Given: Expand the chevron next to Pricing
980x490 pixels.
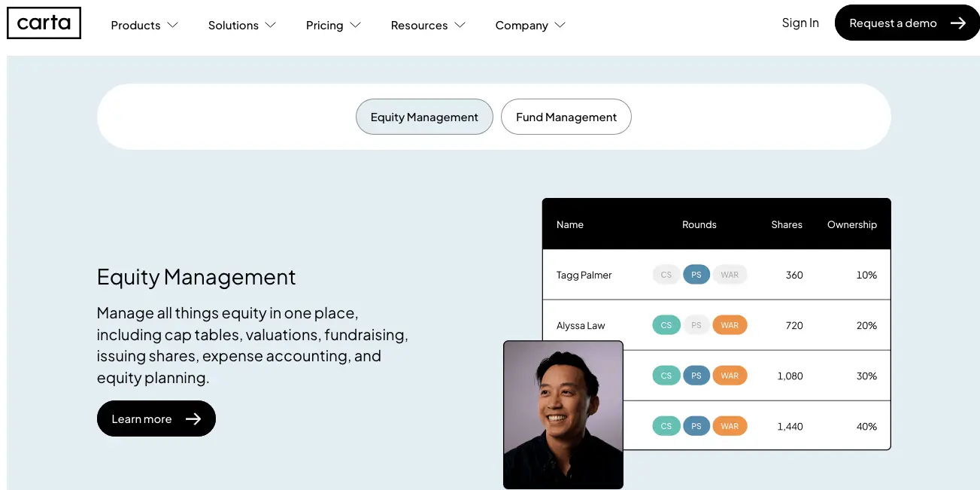Looking at the screenshot, I should pyautogui.click(x=356, y=26).
